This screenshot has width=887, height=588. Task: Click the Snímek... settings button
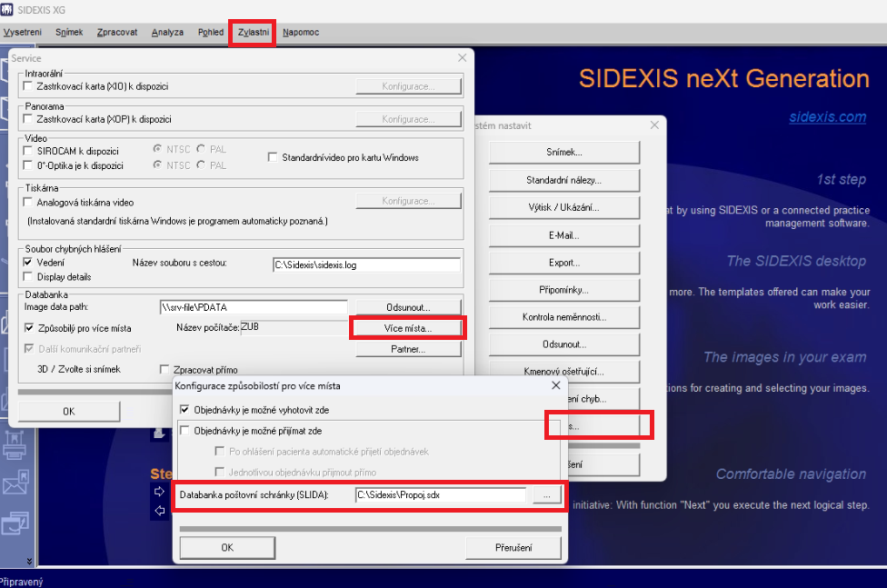[564, 153]
